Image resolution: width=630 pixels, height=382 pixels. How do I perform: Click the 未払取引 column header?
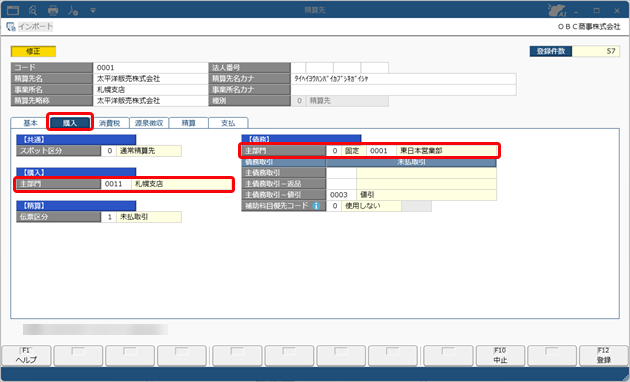pyautogui.click(x=411, y=162)
